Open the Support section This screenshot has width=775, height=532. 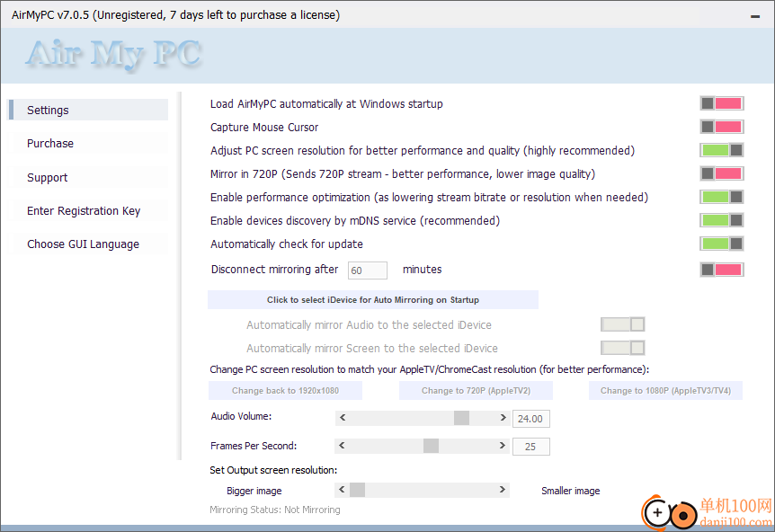(x=88, y=177)
